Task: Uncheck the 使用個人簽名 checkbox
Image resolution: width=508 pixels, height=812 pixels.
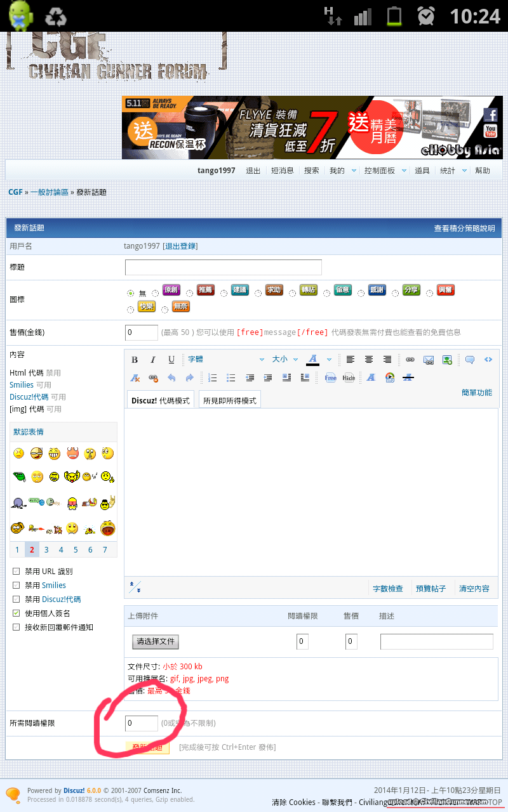Action: click(17, 613)
